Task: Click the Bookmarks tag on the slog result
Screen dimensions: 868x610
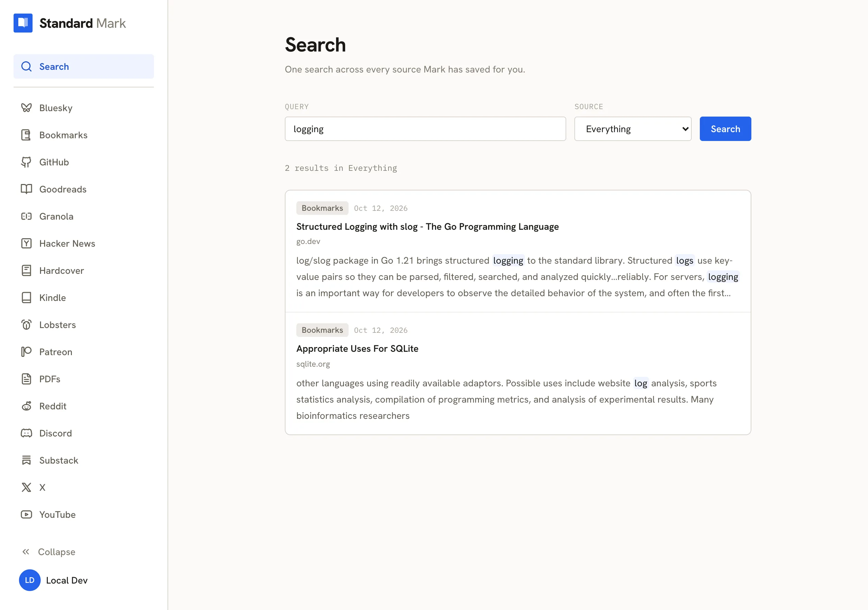Action: pyautogui.click(x=322, y=208)
